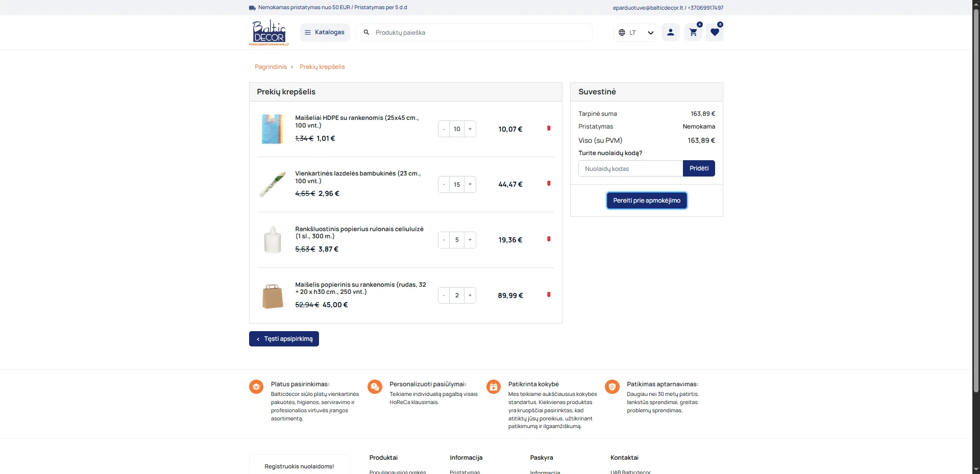This screenshot has width=980, height=474.
Task: Remove Vienkartinės lazdelės via trash icon
Action: pos(549,183)
